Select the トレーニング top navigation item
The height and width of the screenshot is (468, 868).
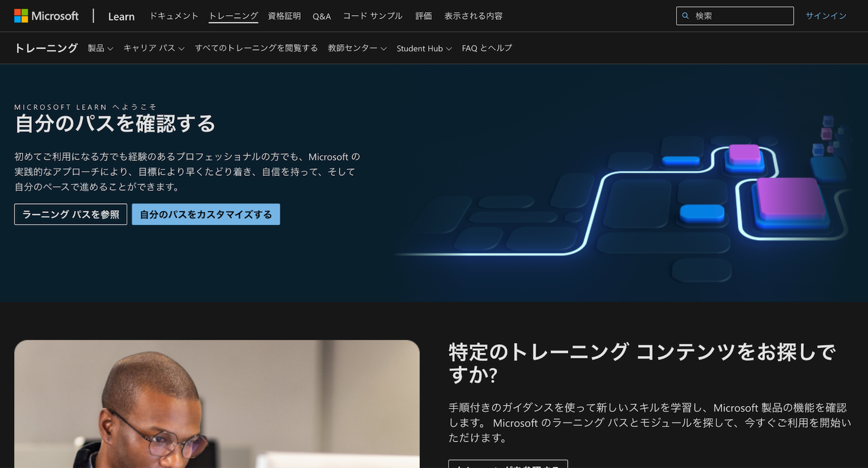[x=233, y=16]
